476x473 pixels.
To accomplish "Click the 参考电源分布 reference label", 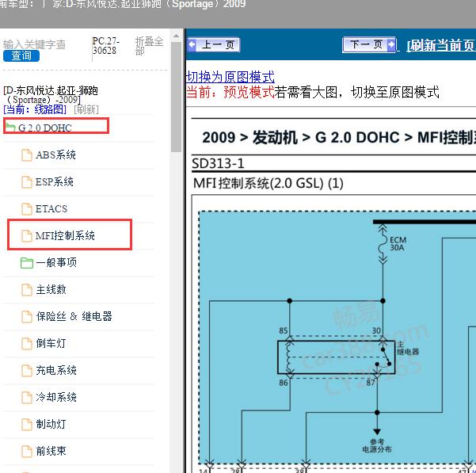I will pos(377,446).
